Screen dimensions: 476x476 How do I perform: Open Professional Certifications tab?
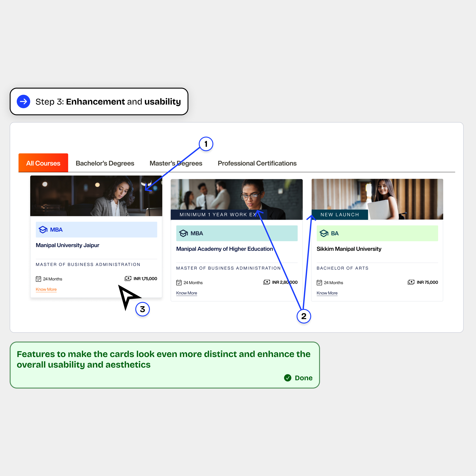pyautogui.click(x=257, y=163)
